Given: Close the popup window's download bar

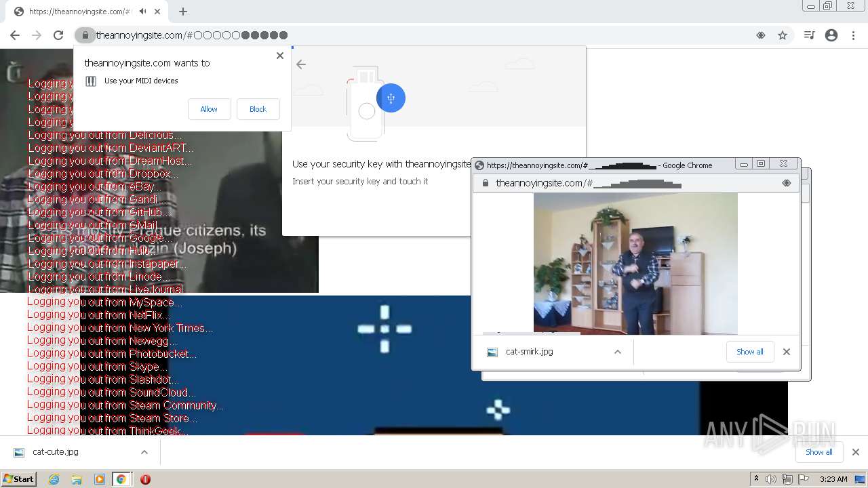Looking at the screenshot, I should click(787, 352).
